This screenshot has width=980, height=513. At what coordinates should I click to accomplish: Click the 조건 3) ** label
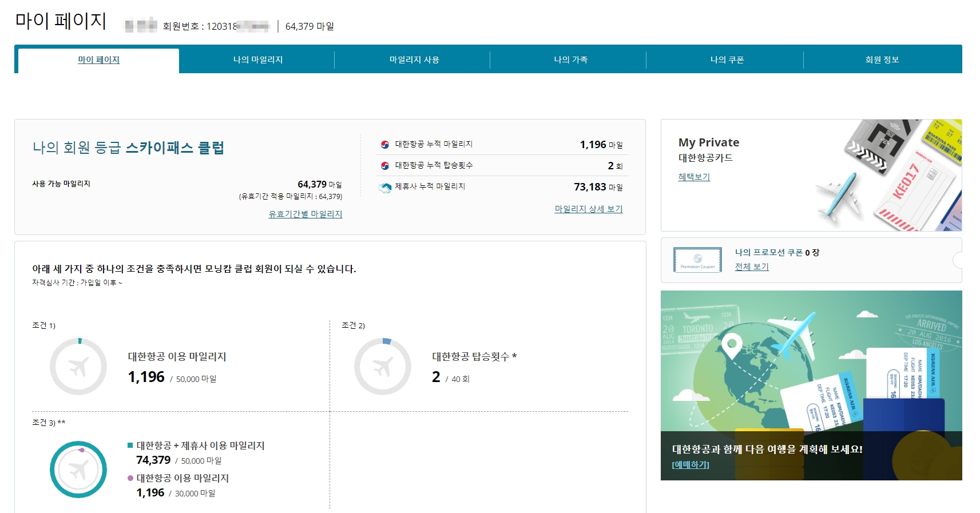49,423
